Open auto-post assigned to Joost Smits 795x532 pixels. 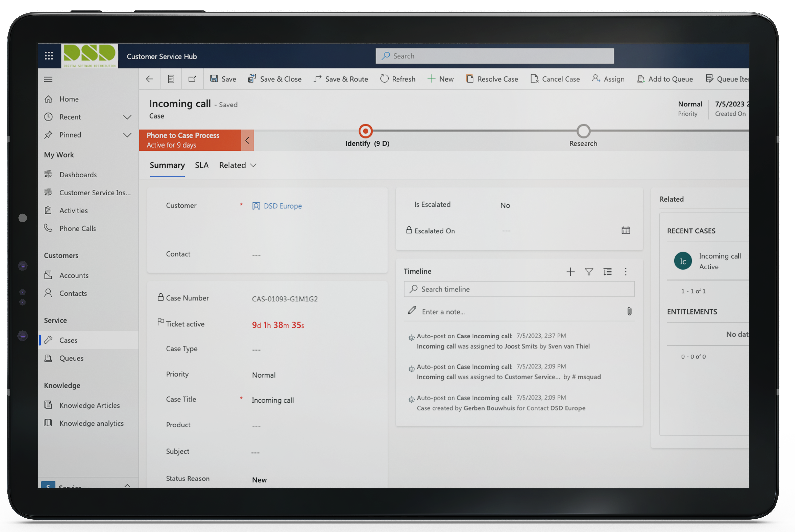tap(503, 341)
